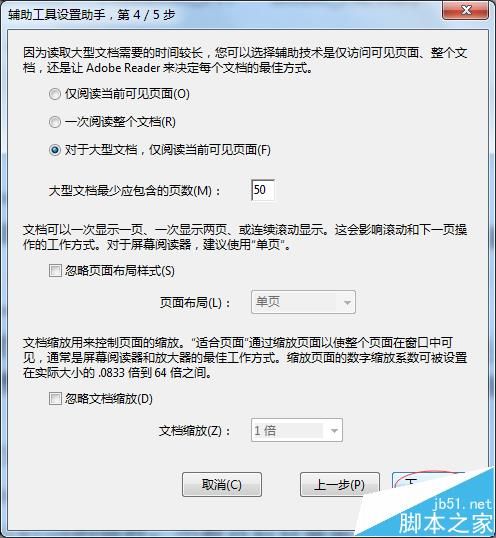
Task: Go back with the 上一步(P) button
Action: pos(340,484)
